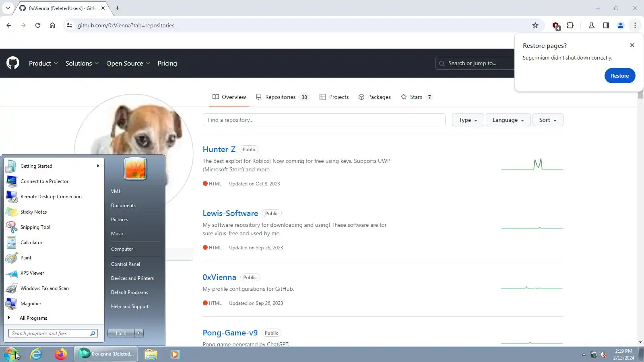Expand the Solutions menu
Viewport: 644px width, 362px height.
pos(82,63)
